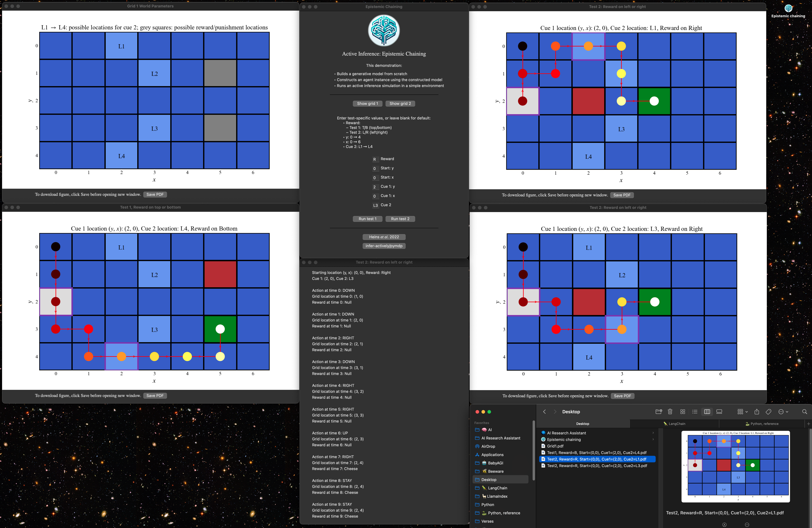This screenshot has width=812, height=528.
Task: Open Python, reference folder in sidebar
Action: click(x=500, y=513)
